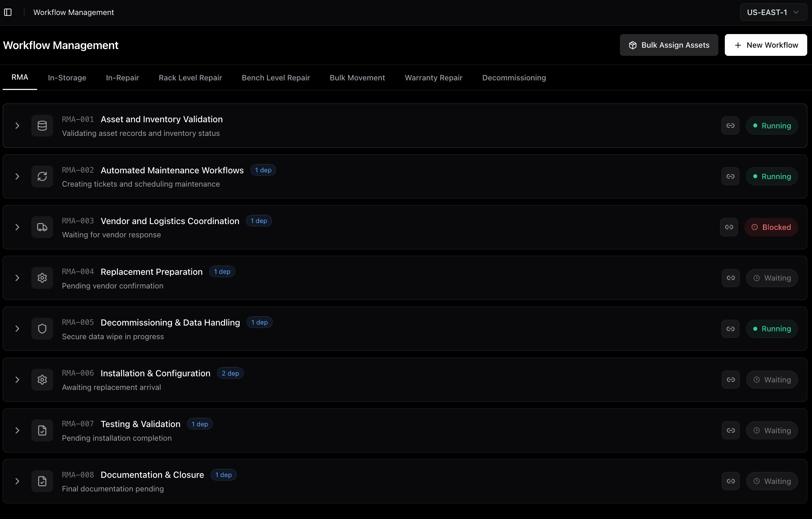Viewport: 812px width, 519px height.
Task: Expand the RMA-008 Documentation & Closure row
Action: coord(17,481)
